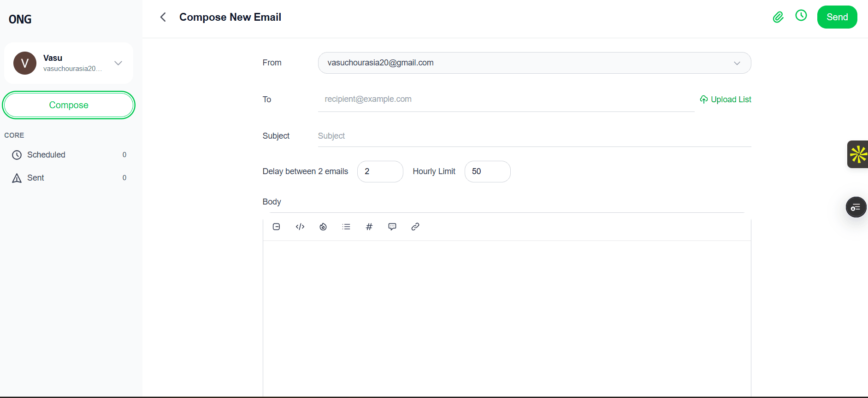This screenshot has width=868, height=398.
Task: Focus the To recipient email field
Action: [506, 99]
